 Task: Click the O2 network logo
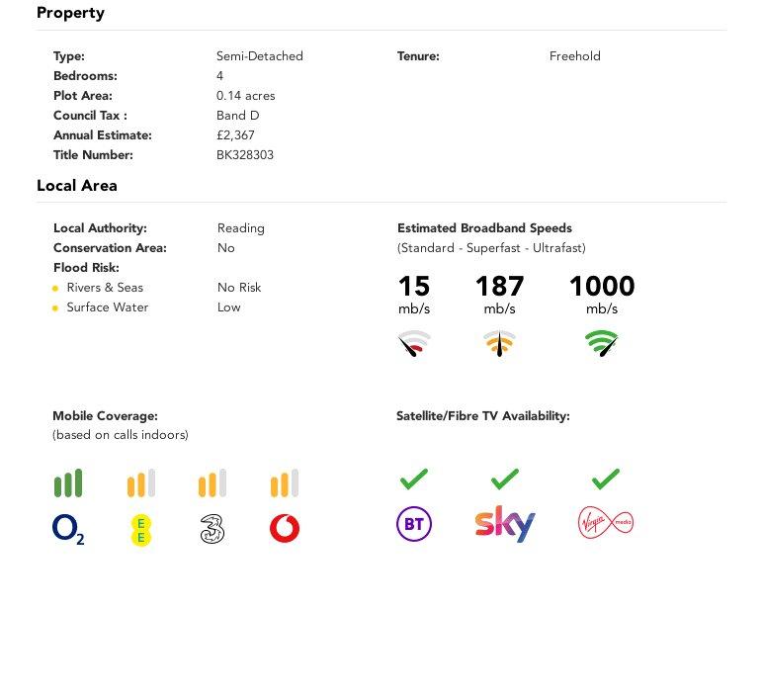pos(68,530)
